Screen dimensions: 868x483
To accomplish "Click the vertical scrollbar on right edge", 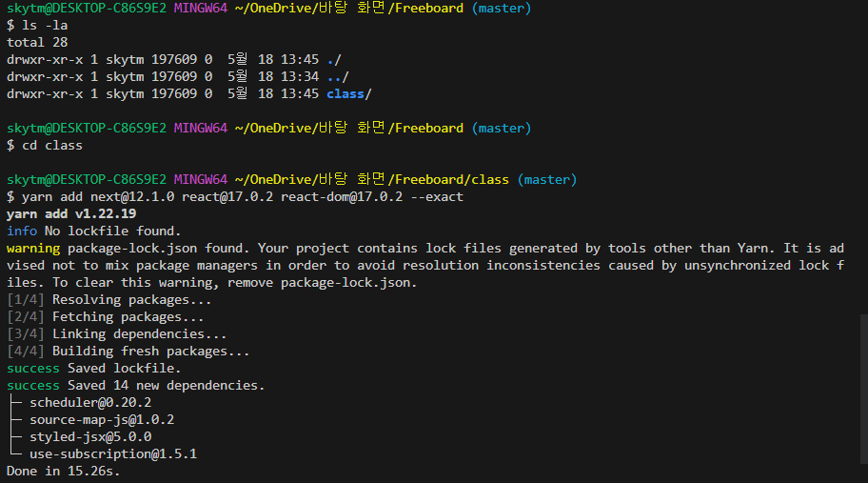I will (864, 389).
